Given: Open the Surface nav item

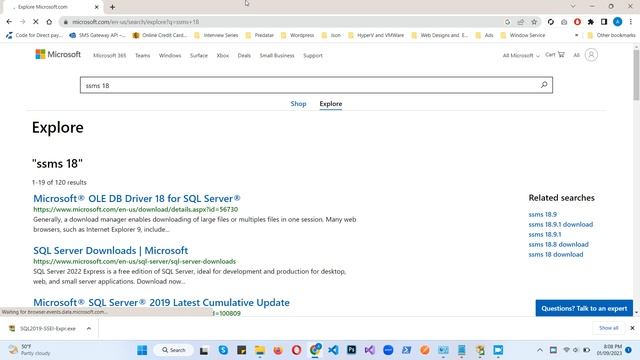Looking at the screenshot, I should coord(199,56).
